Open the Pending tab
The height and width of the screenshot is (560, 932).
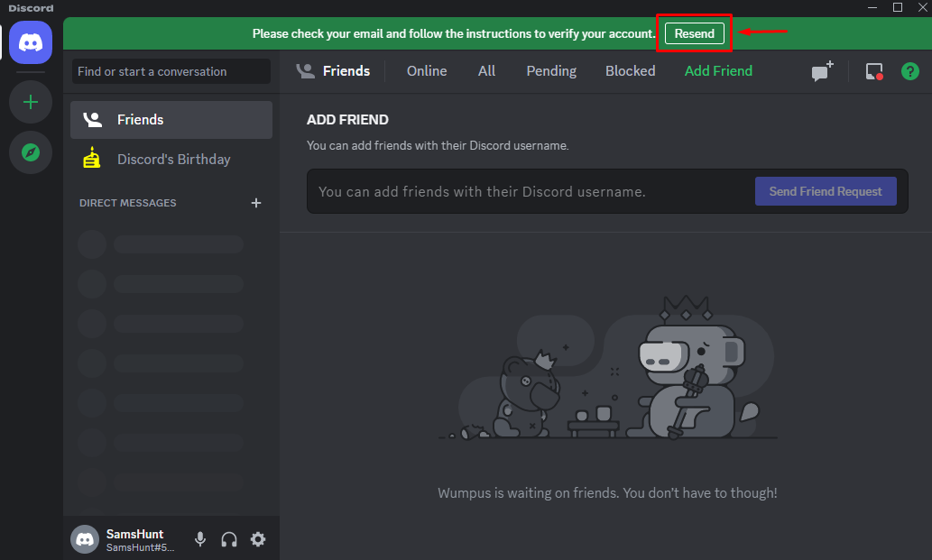point(551,71)
